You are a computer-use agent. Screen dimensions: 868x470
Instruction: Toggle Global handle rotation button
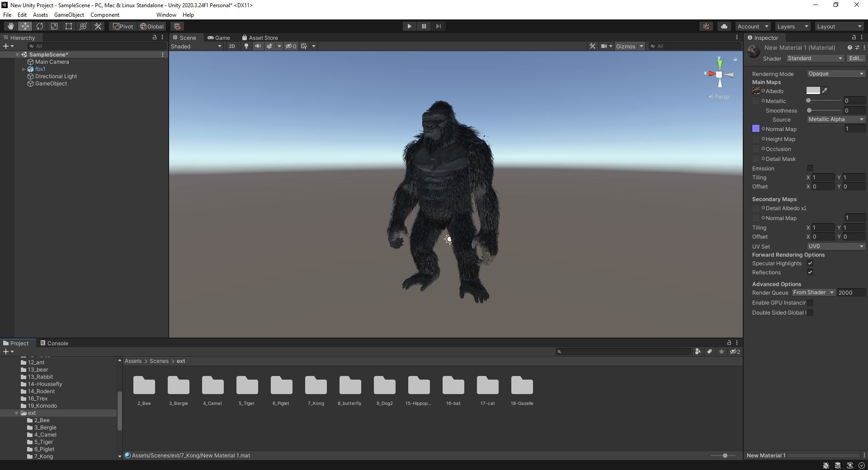coord(152,26)
